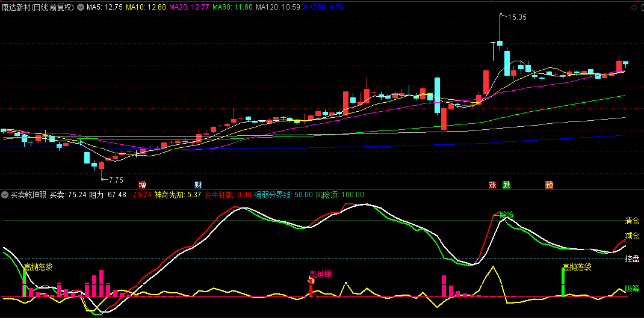644x318 pixels.
Task: Click the left 高抛落袋 signal label
Action: click(x=38, y=267)
